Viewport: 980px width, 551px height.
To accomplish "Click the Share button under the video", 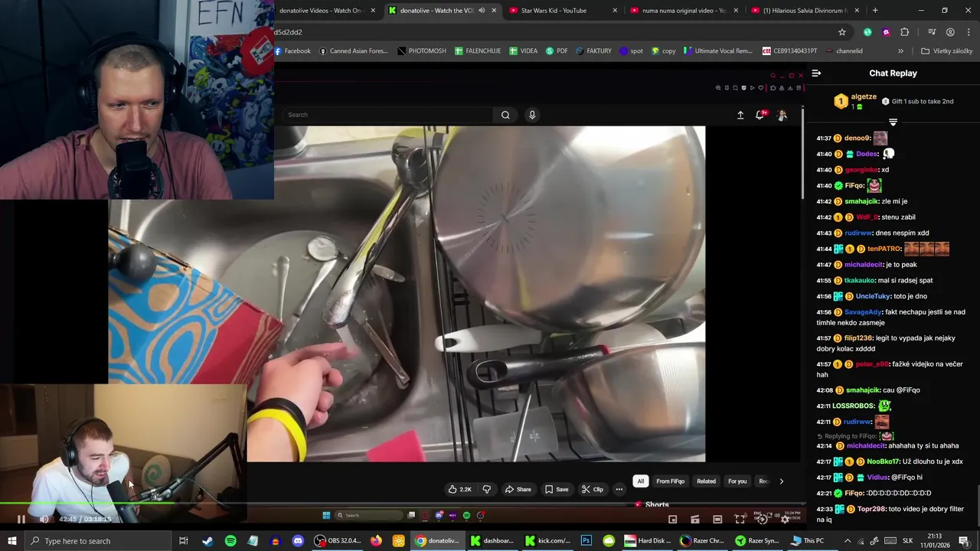I will coord(518,489).
